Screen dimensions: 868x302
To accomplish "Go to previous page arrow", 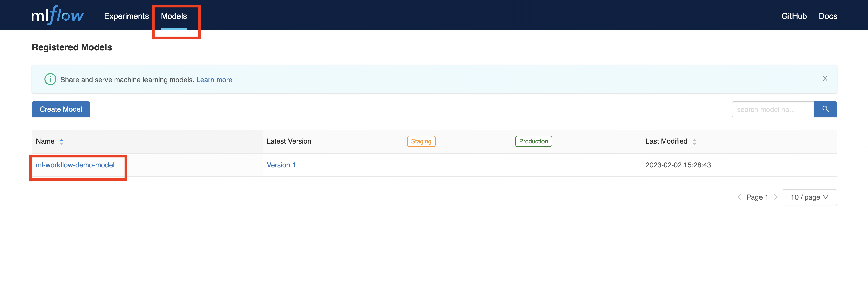I will click(739, 197).
